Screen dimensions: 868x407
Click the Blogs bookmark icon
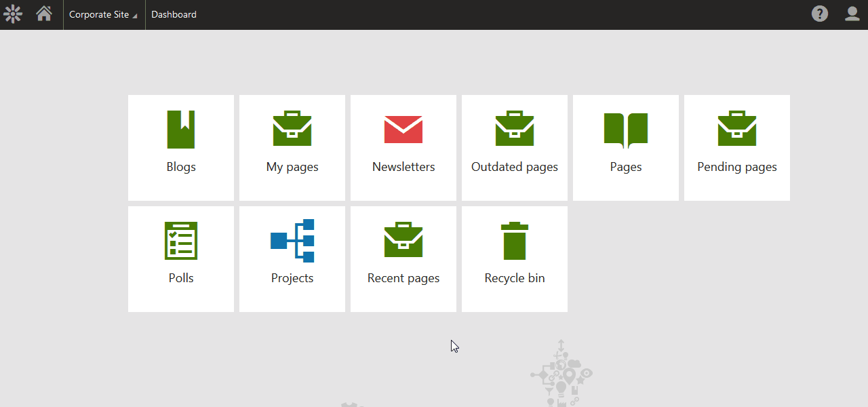pos(181,129)
